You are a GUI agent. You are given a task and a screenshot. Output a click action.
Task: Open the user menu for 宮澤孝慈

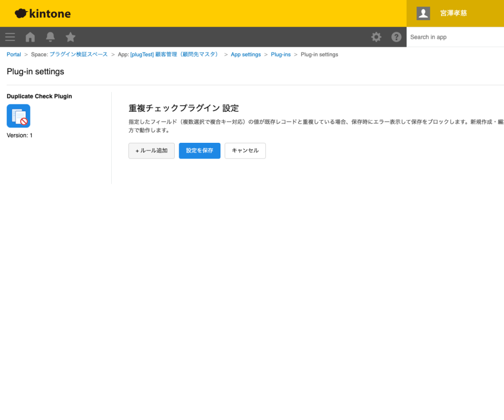tap(453, 13)
